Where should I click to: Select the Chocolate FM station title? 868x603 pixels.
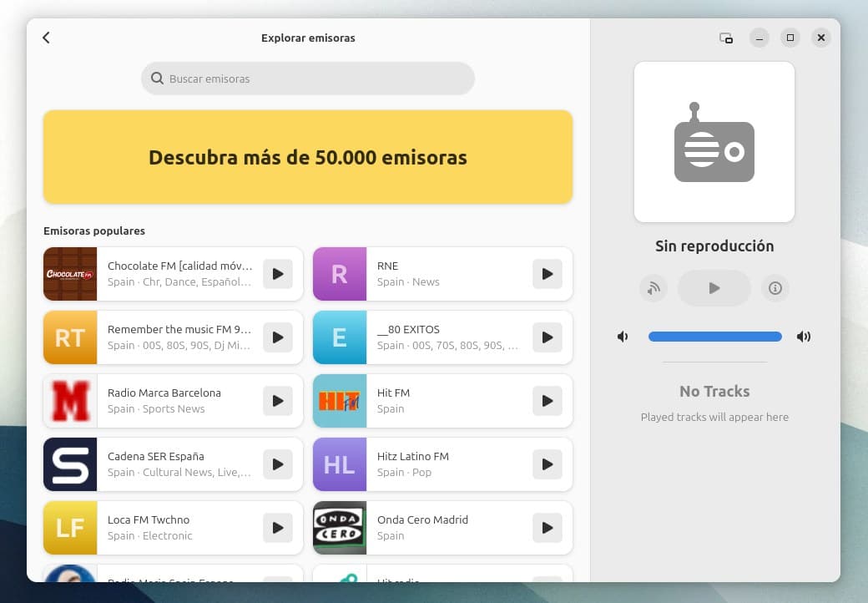pos(180,266)
